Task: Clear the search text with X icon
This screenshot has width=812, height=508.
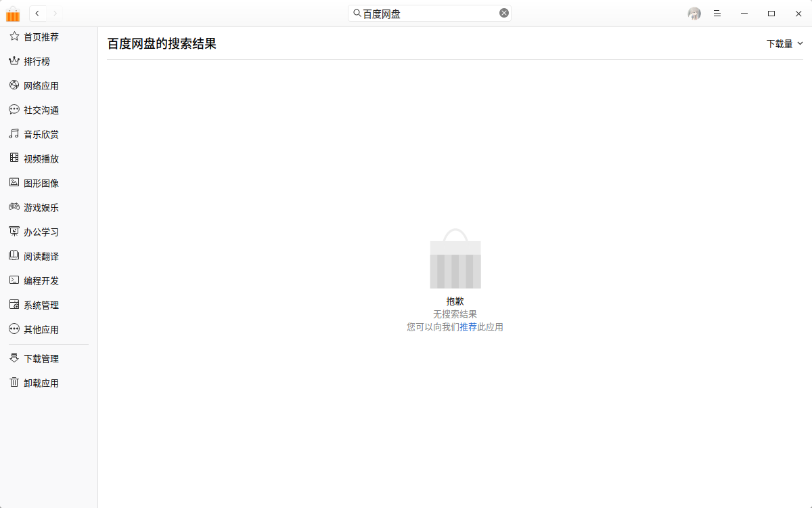Action: click(504, 13)
